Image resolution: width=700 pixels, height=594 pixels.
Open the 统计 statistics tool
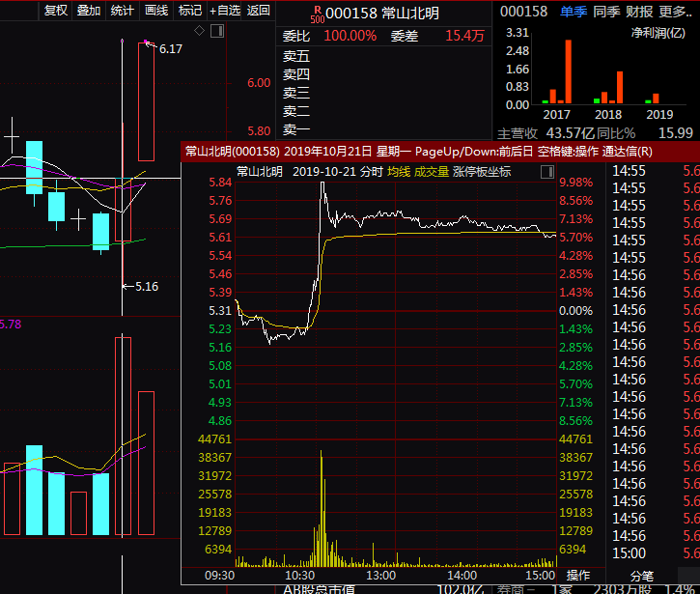(122, 10)
